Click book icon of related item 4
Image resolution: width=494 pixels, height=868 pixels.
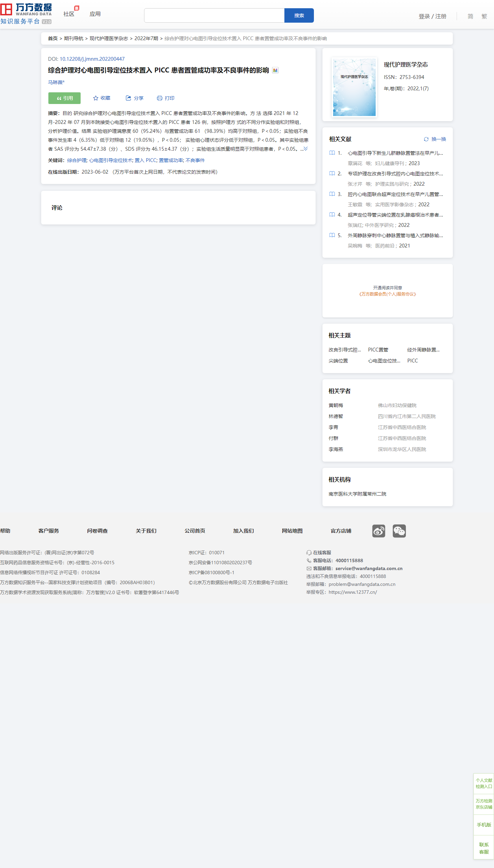(x=332, y=215)
